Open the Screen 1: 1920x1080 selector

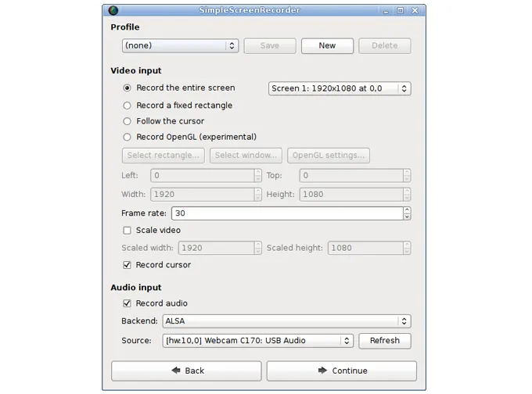tap(340, 88)
